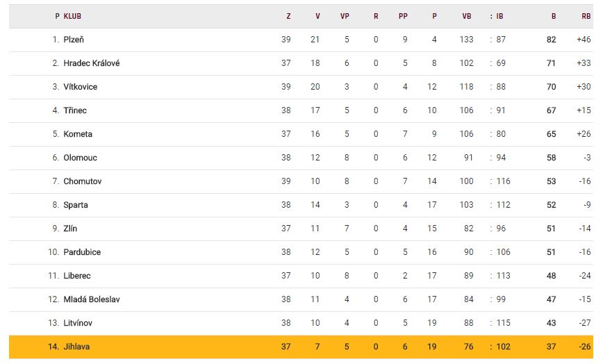Click the Z games-played column header

(288, 16)
